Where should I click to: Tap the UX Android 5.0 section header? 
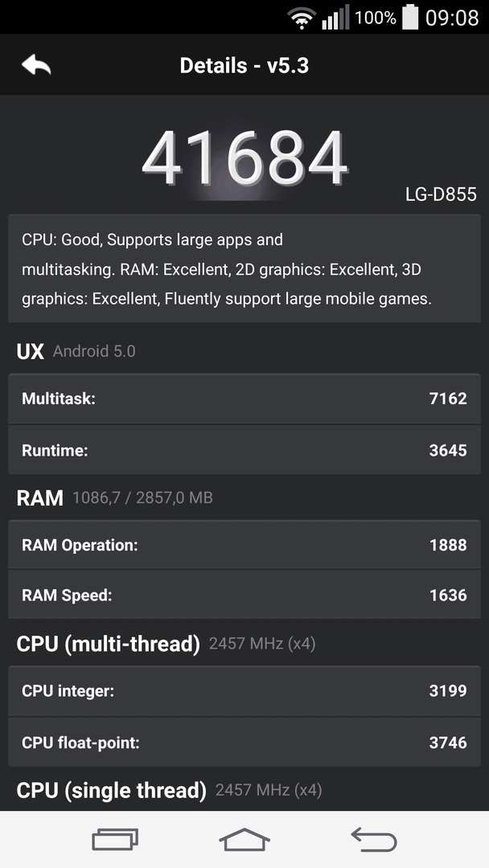[76, 351]
